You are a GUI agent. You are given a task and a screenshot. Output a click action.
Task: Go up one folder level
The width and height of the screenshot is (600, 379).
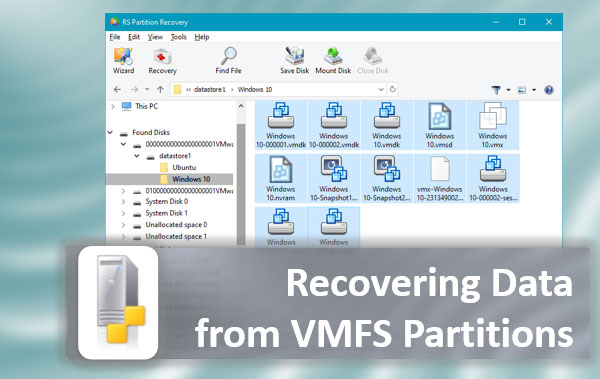click(x=160, y=90)
